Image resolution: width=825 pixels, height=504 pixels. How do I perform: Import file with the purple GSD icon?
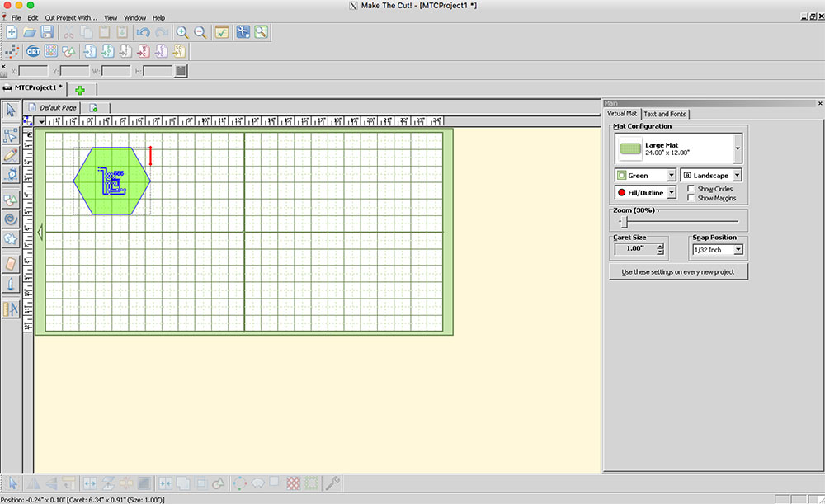coord(161,51)
